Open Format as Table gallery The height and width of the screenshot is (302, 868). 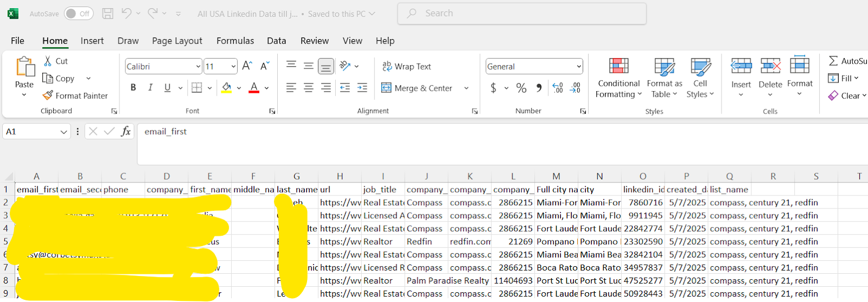tap(665, 78)
